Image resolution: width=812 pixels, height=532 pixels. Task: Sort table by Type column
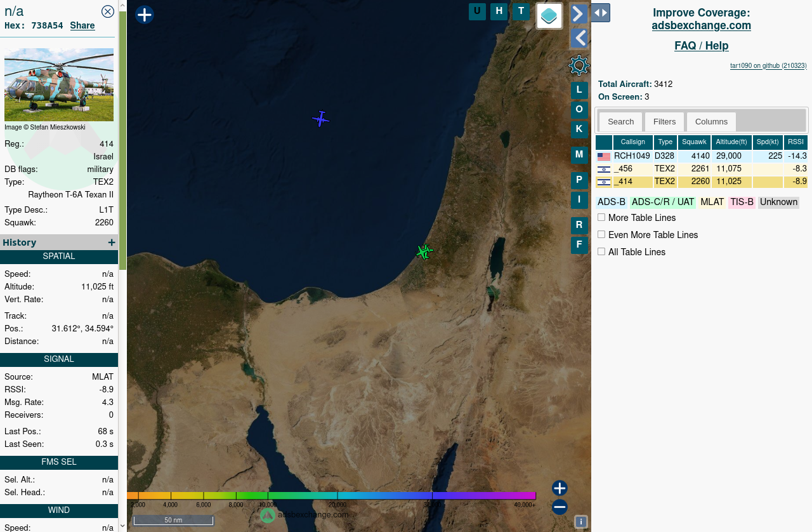[665, 142]
